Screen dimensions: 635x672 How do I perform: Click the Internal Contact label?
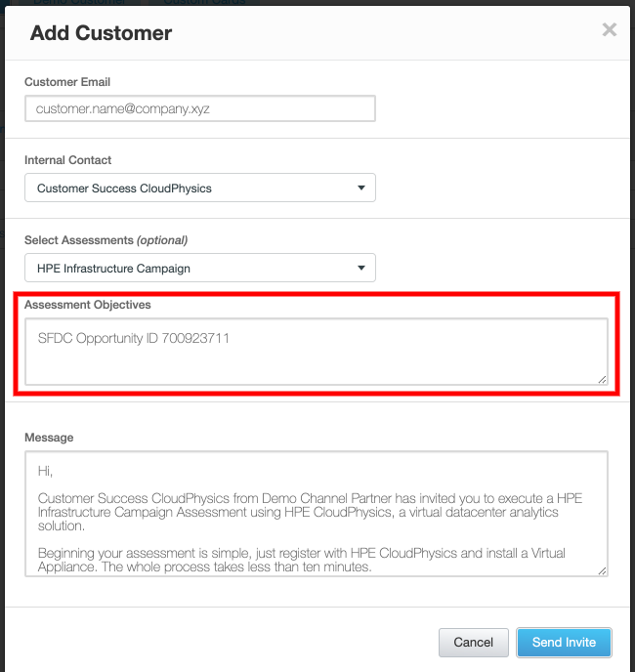tap(67, 160)
